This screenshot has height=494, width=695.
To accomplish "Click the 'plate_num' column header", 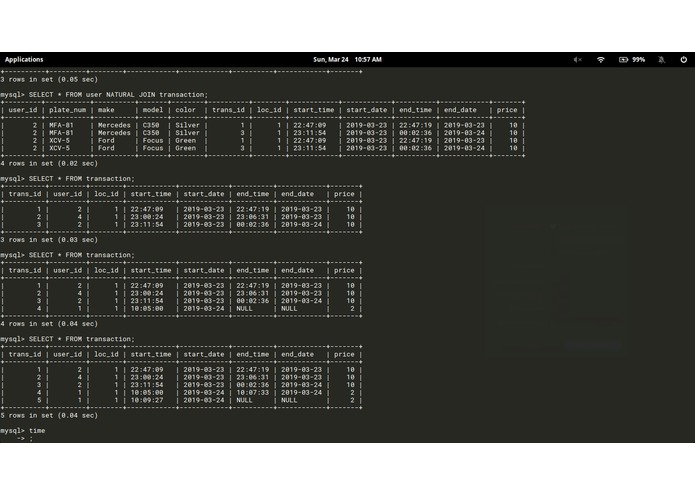I will coord(67,110).
